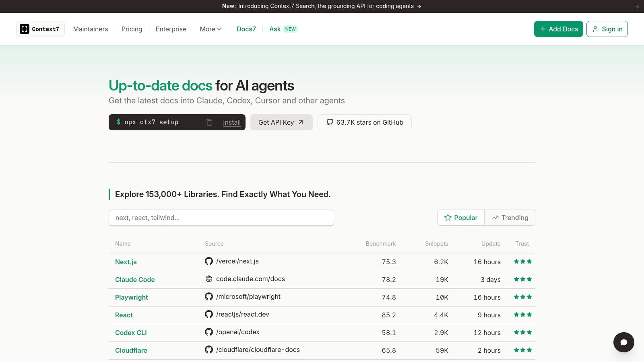Image resolution: width=644 pixels, height=362 pixels.
Task: Open the Maintainers page
Action: click(x=91, y=29)
